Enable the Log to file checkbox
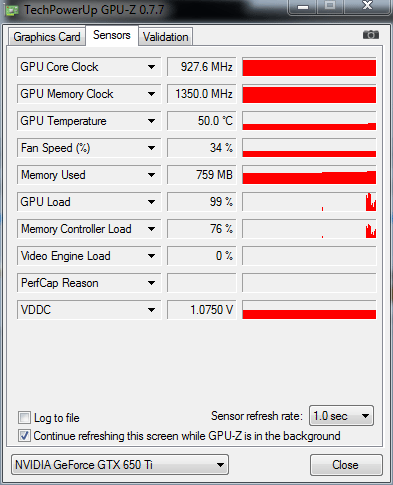The height and width of the screenshot is (485, 393). 24,417
